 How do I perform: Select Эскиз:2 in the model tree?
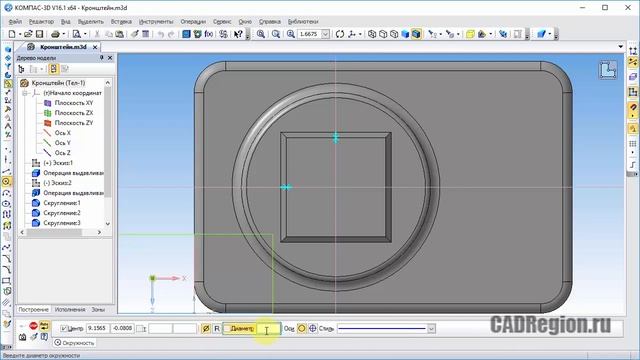(58, 183)
